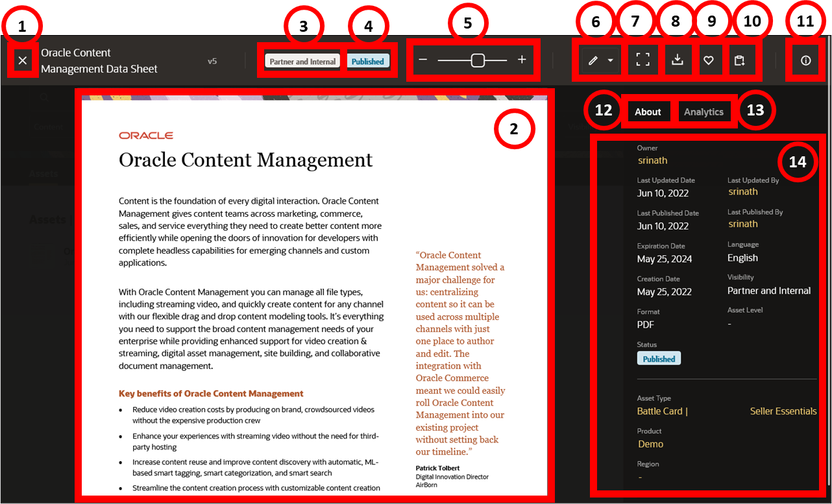Screen dimensions: 832x504
Task: Click the Last Published Date Jun 10, 2022
Action: 663,226
